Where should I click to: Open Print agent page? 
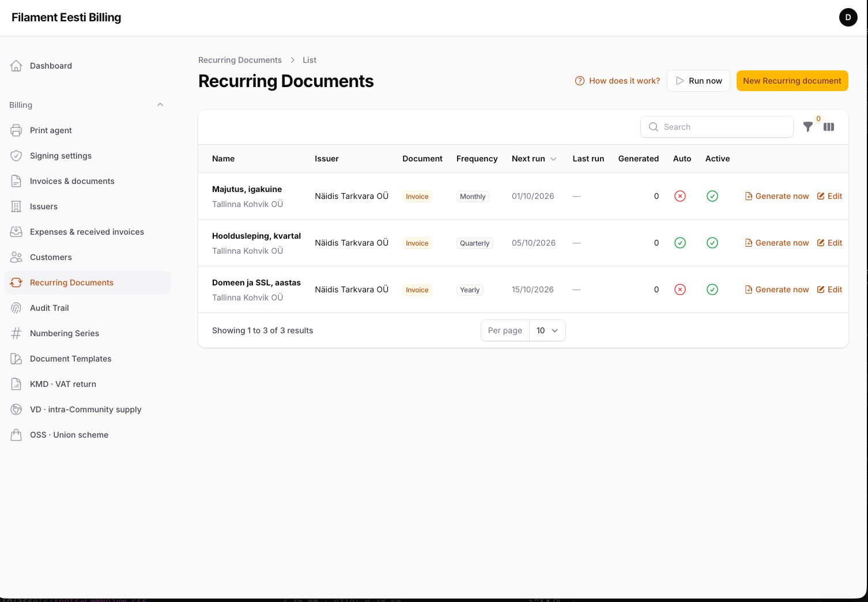click(88, 130)
